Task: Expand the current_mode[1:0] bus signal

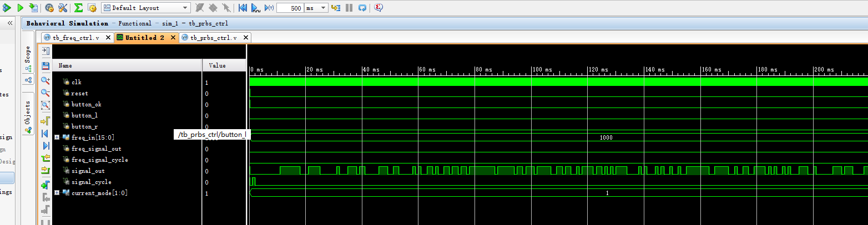Action: point(57,193)
